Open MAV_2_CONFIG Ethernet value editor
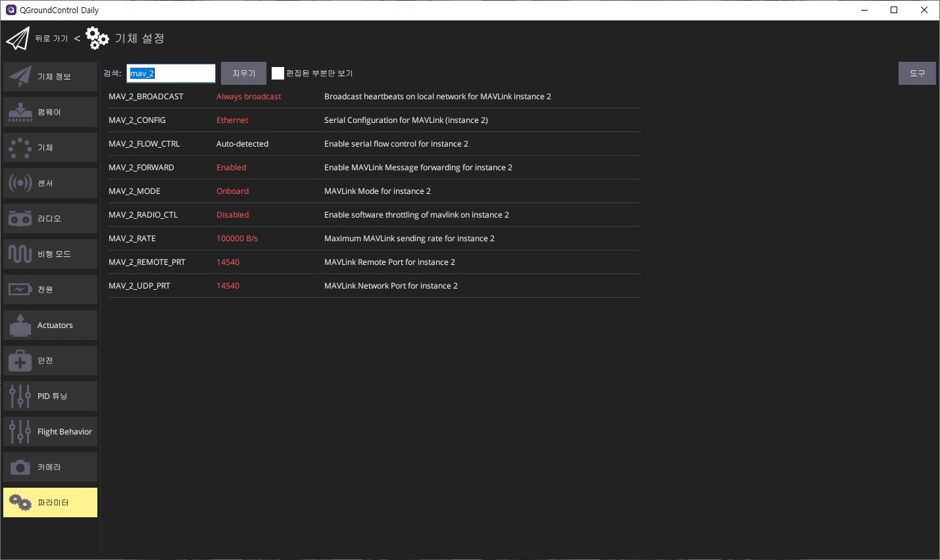Image resolution: width=940 pixels, height=560 pixels. tap(232, 120)
